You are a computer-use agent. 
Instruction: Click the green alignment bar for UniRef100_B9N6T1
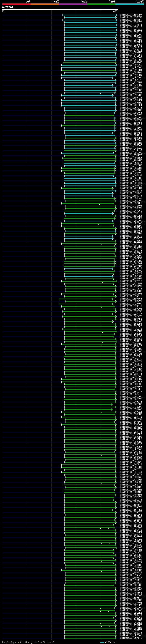click(x=90, y=361)
